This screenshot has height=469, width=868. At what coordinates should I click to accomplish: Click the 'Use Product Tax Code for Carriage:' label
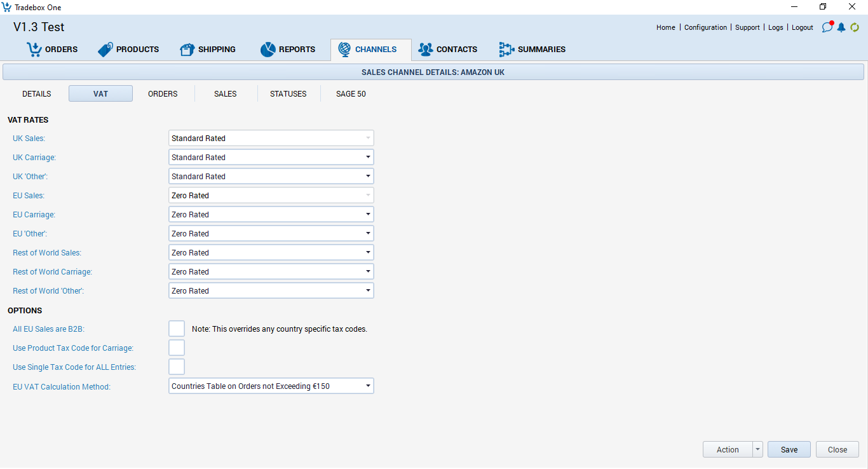click(x=73, y=348)
